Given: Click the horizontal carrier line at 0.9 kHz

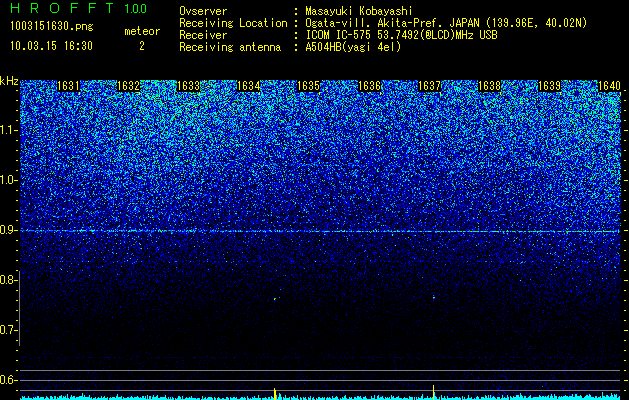Looking at the screenshot, I should [x=320, y=231].
